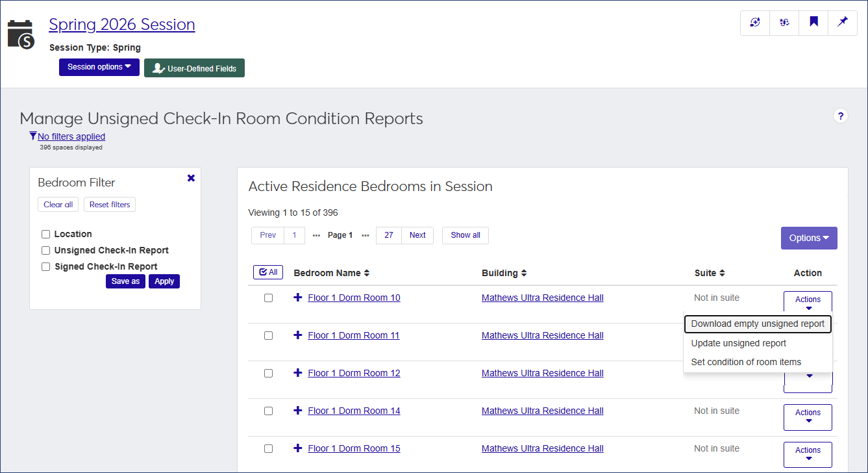Expand Floor 1 Dorm Room 12 details
Image resolution: width=868 pixels, height=473 pixels.
pos(297,373)
